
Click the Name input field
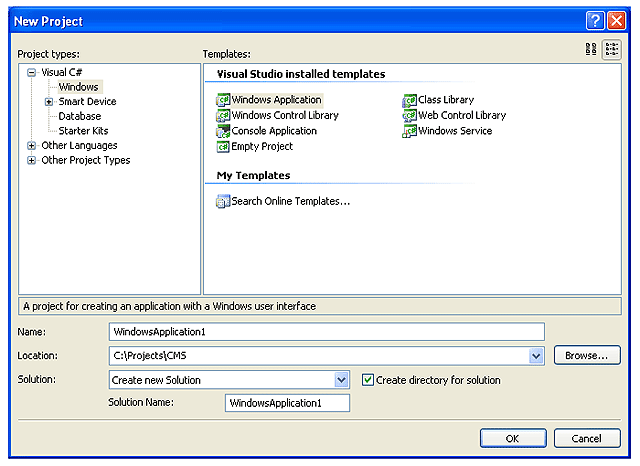click(327, 332)
